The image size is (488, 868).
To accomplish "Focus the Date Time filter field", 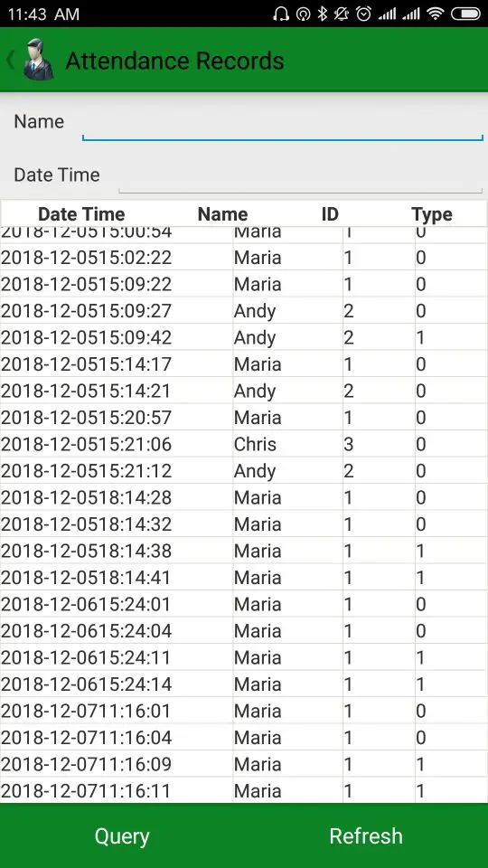I will point(301,176).
